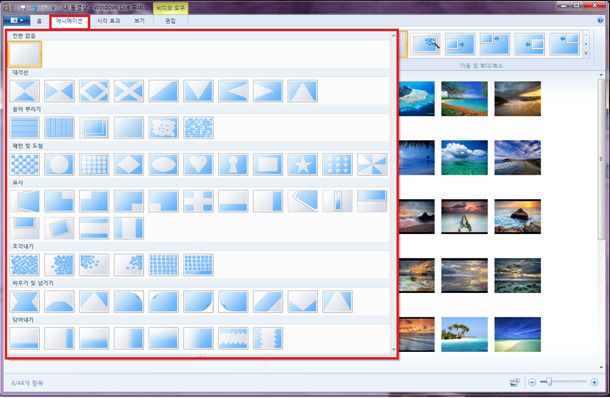Select the keyhole shape transition
The width and height of the screenshot is (610, 398).
pos(233,164)
